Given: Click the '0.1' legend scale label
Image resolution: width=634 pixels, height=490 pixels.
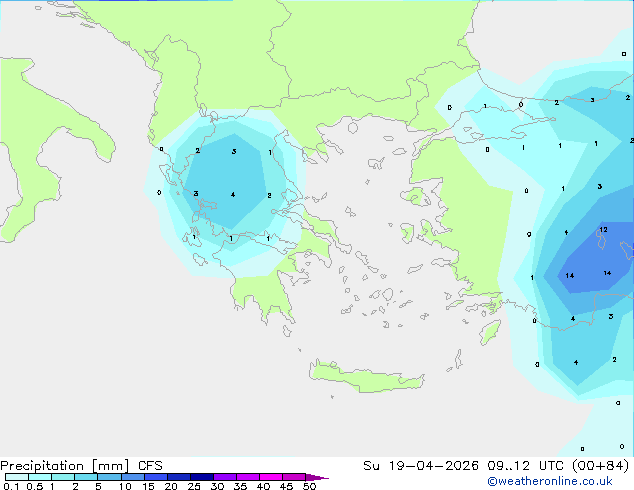Looking at the screenshot, I should [11, 486].
